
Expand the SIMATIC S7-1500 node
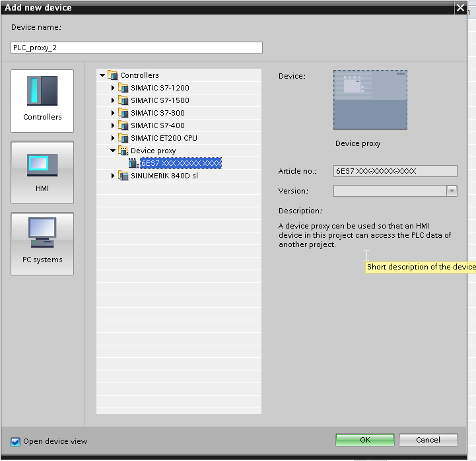113,100
